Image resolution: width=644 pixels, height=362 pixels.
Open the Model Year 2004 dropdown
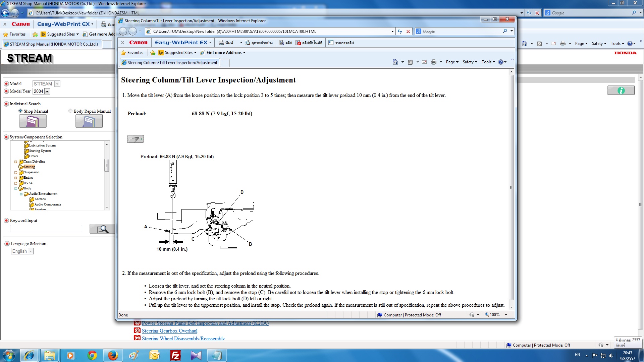47,91
